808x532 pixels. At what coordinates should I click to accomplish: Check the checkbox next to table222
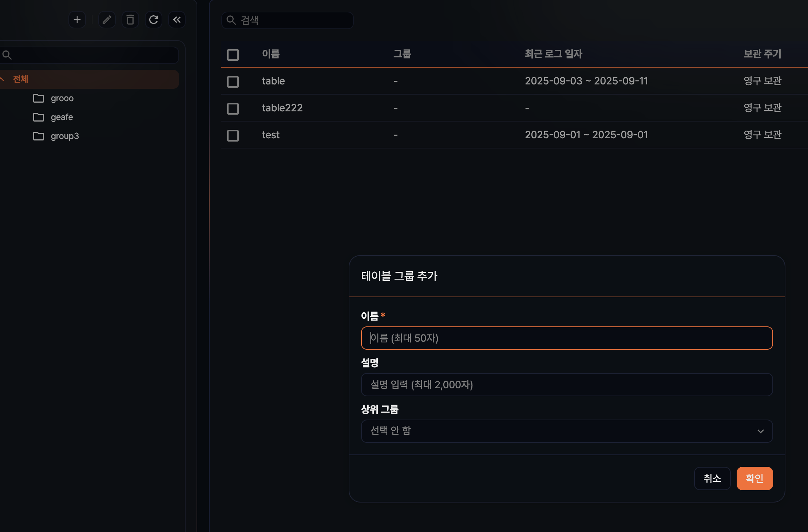[x=233, y=108]
